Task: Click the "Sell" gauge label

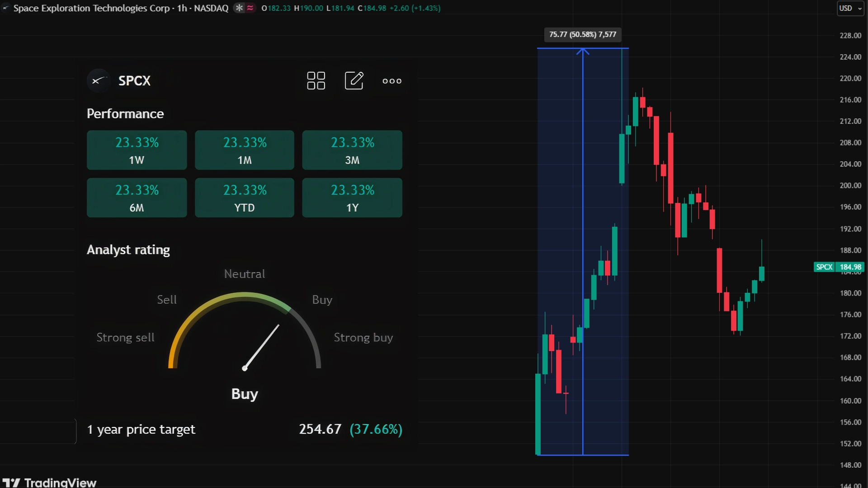Action: [167, 300]
